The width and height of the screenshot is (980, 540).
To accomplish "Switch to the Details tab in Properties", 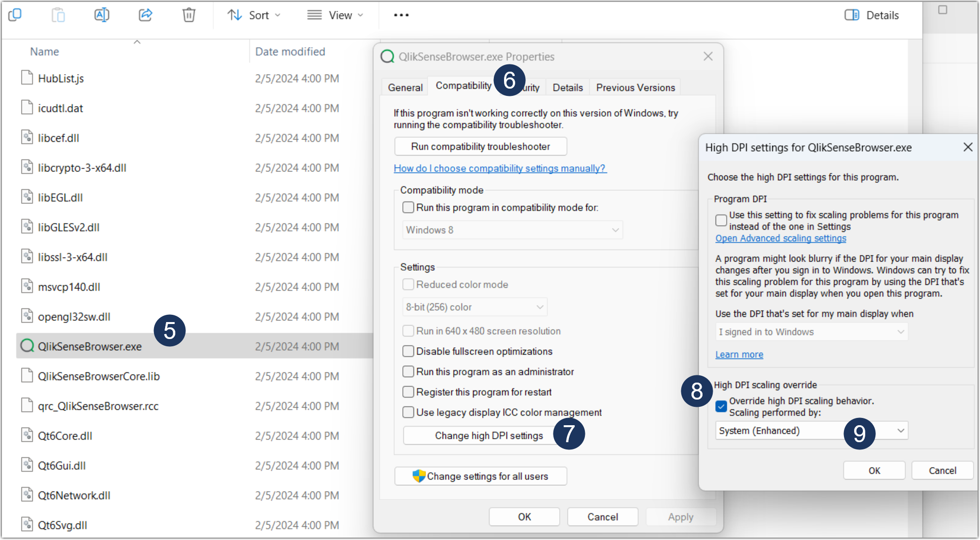I will pyautogui.click(x=567, y=87).
